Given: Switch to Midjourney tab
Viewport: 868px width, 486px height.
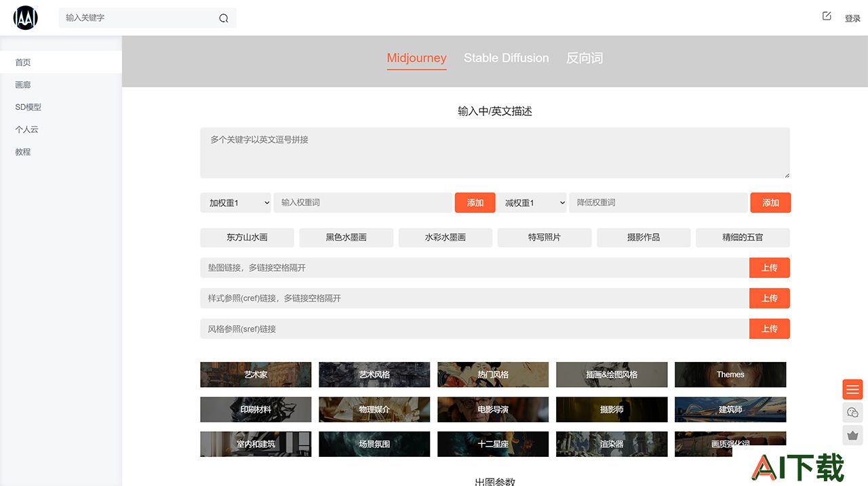Looking at the screenshot, I should coord(416,58).
